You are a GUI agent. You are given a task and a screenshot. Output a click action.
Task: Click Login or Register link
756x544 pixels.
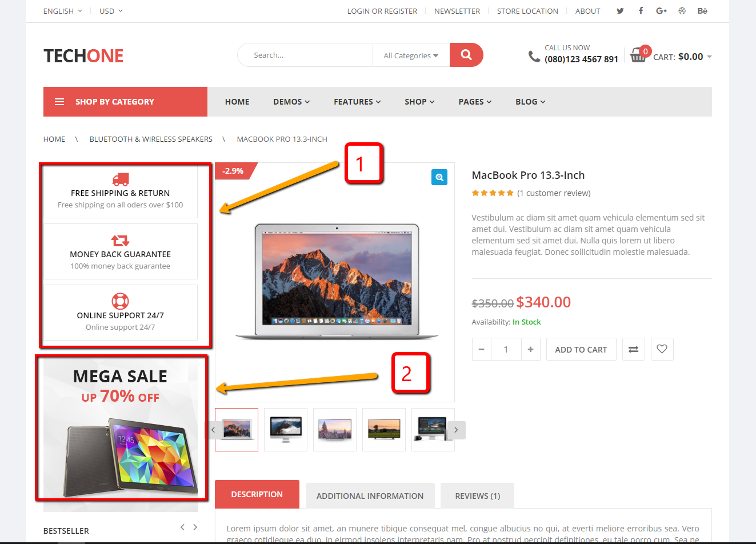(382, 11)
